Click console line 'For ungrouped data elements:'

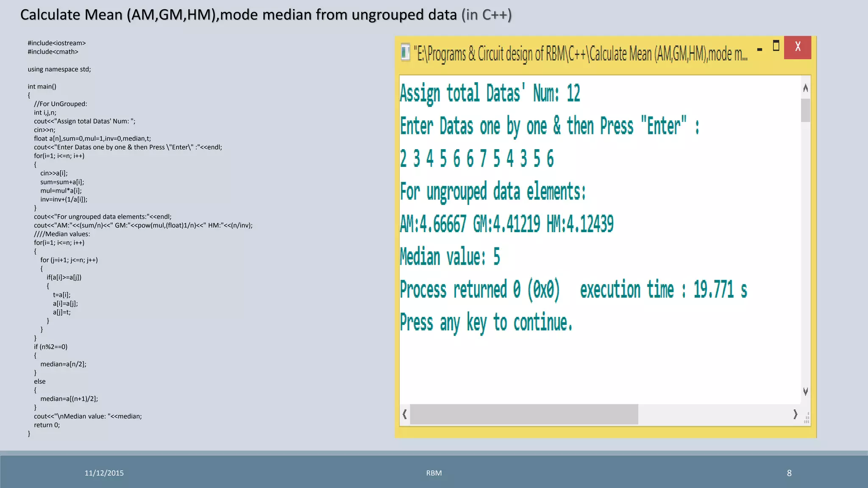pyautogui.click(x=493, y=192)
